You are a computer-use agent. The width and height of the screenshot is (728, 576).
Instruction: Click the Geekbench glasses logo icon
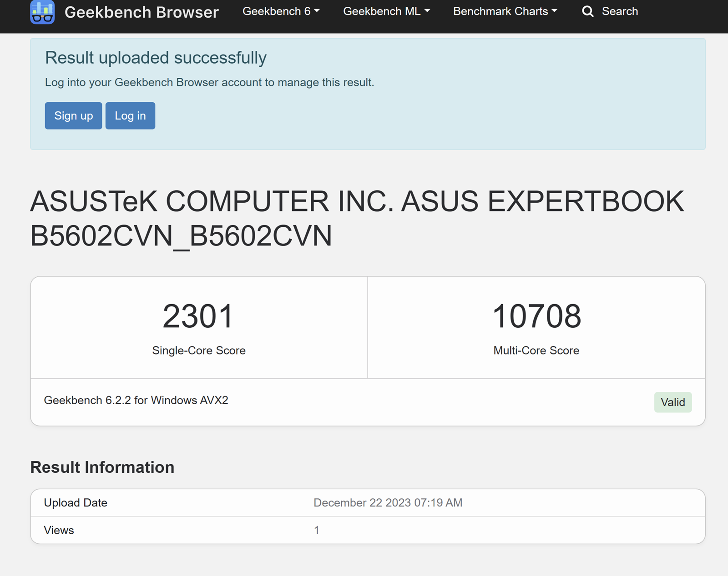[x=42, y=12]
